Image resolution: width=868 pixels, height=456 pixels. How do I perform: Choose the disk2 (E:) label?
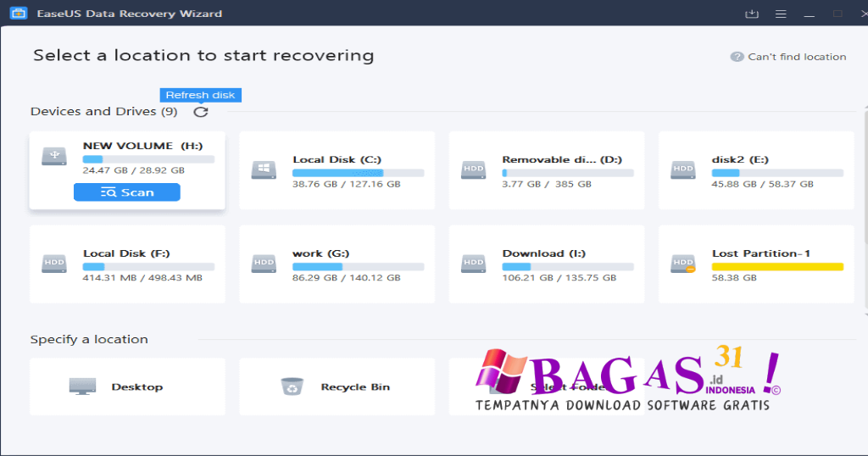tap(740, 159)
